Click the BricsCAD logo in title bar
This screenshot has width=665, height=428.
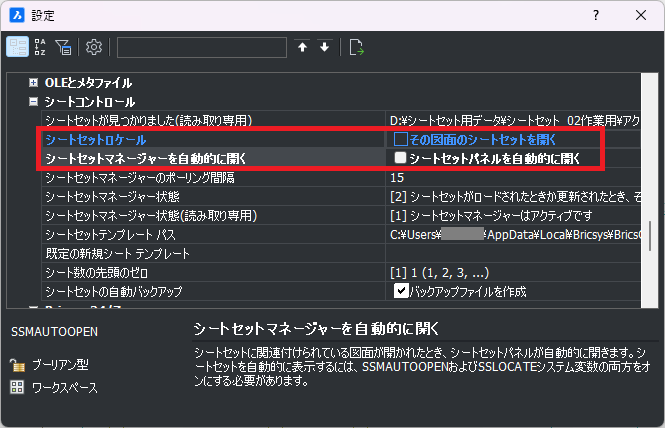pos(16,15)
